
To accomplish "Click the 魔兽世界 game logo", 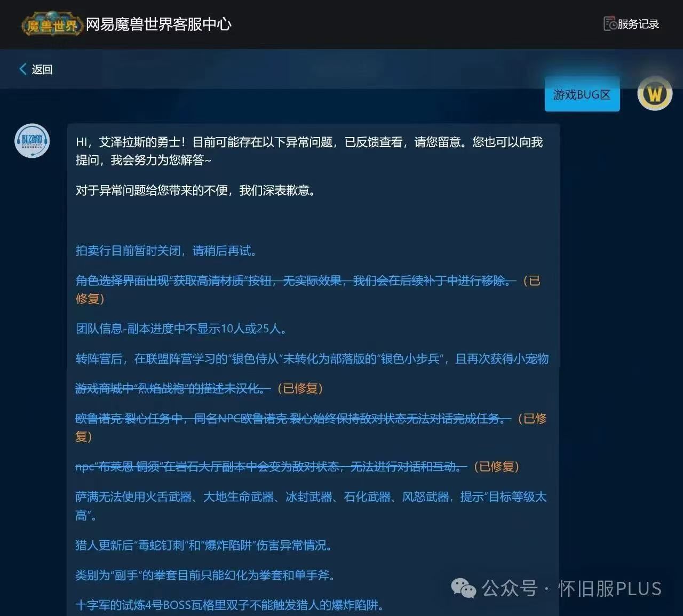I will point(51,24).
